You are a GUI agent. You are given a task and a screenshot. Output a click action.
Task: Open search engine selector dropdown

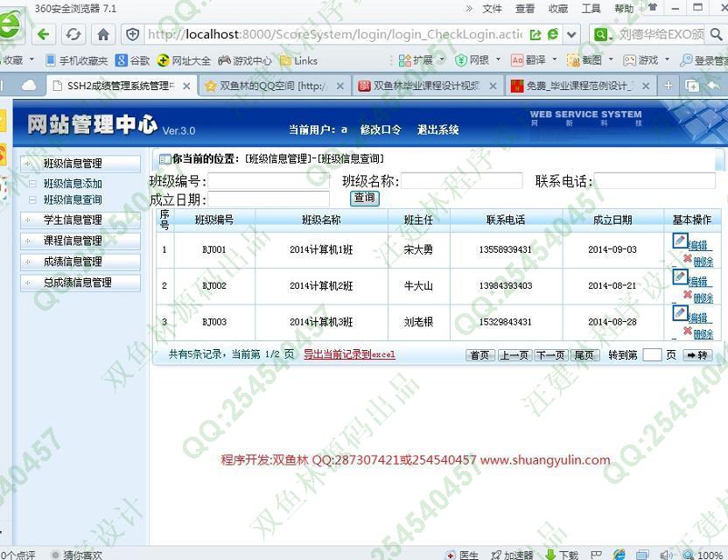point(603,34)
